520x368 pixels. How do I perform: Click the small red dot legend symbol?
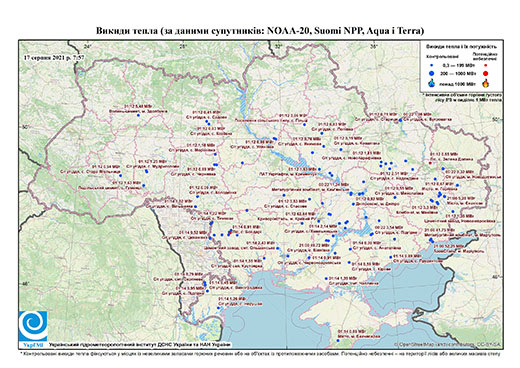[485, 65]
